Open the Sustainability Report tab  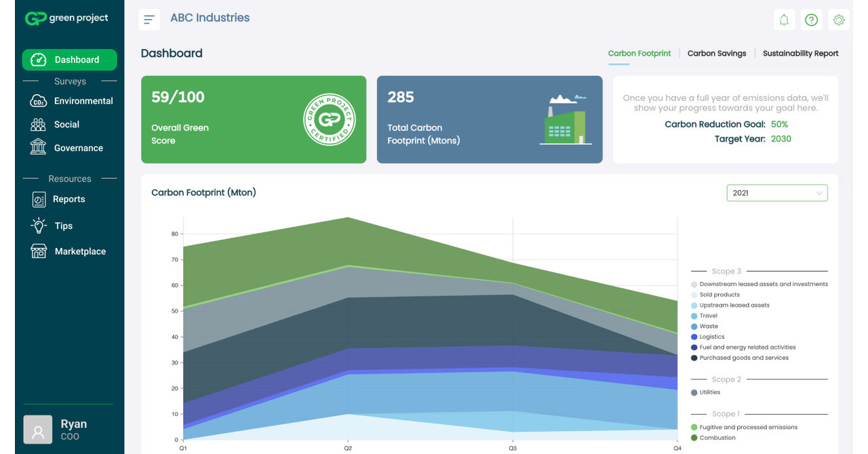click(801, 53)
